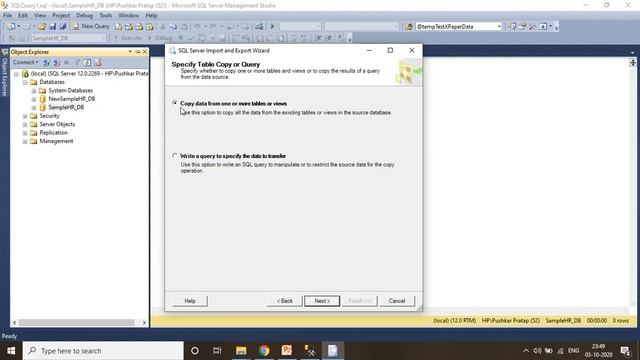Viewport: 640px width, 360px height.
Task: Click the Cancel button in the wizard
Action: click(x=397, y=301)
